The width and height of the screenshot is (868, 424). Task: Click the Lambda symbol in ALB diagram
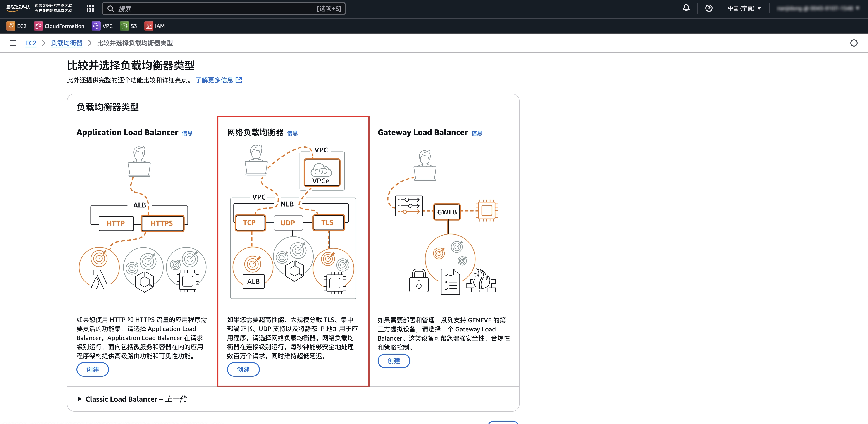(x=100, y=279)
